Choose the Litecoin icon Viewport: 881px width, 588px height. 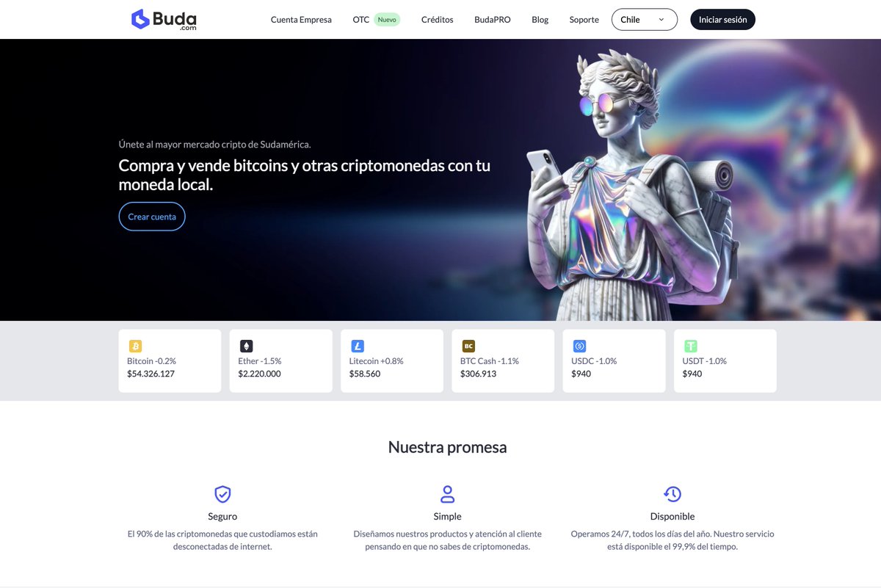pyautogui.click(x=358, y=346)
